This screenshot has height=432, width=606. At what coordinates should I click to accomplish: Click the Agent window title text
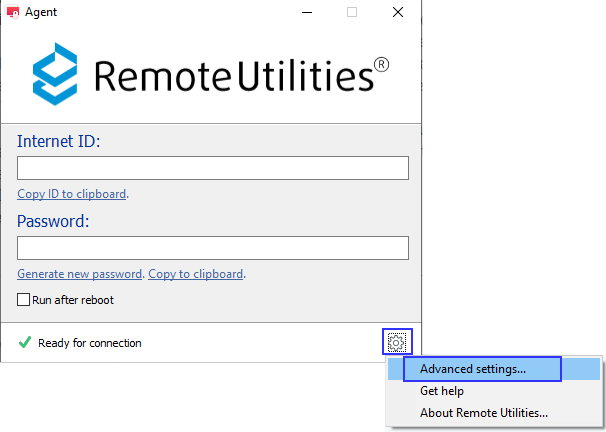pyautogui.click(x=44, y=13)
